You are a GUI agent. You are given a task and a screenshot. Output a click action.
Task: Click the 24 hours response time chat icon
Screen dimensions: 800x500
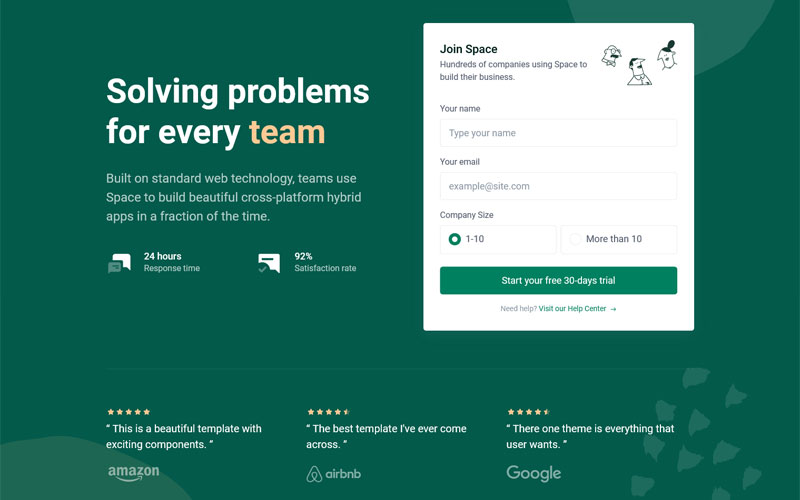[x=119, y=263]
